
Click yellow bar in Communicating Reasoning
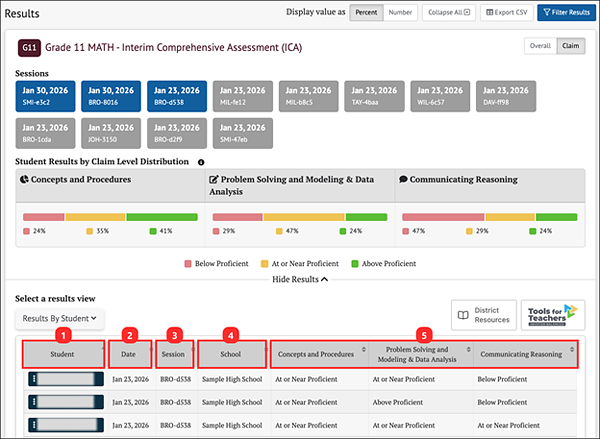click(510, 217)
